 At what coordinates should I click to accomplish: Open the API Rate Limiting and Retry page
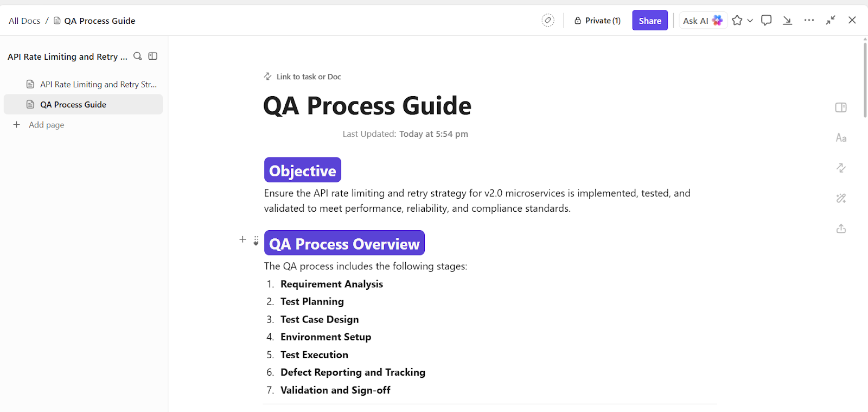click(x=98, y=85)
